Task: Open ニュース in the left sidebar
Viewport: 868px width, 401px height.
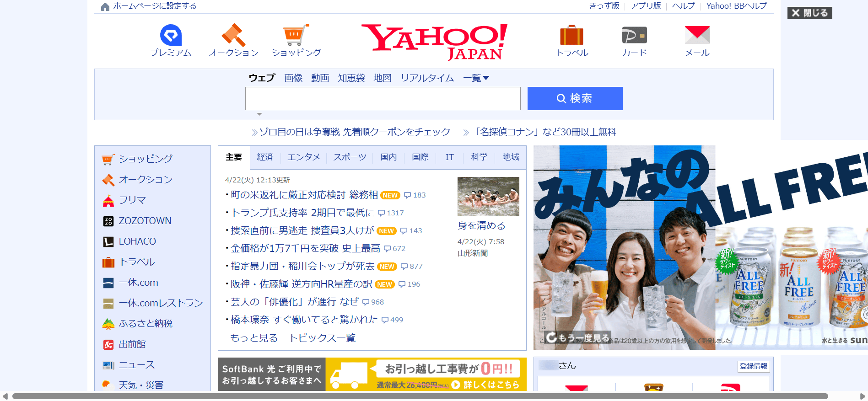Action: click(137, 365)
